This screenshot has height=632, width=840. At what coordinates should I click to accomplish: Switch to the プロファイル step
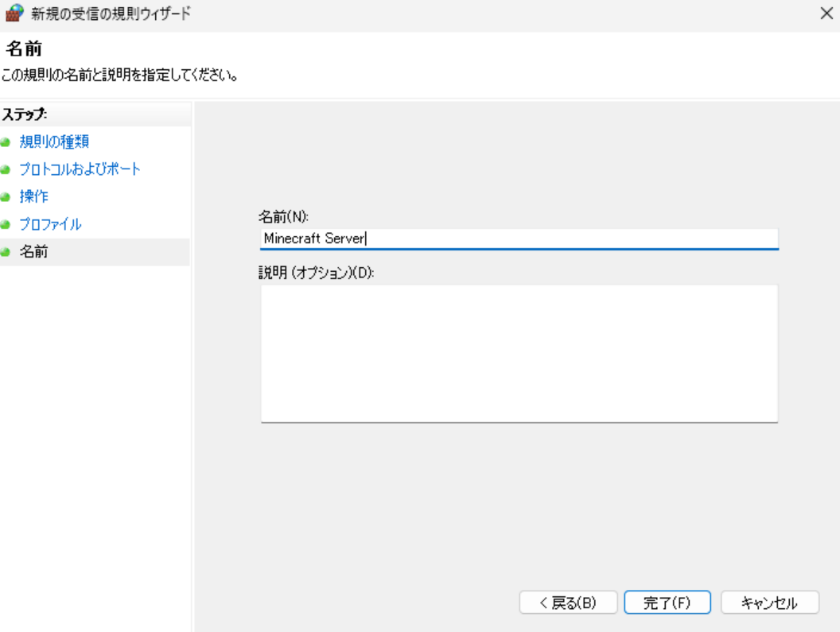(x=50, y=224)
